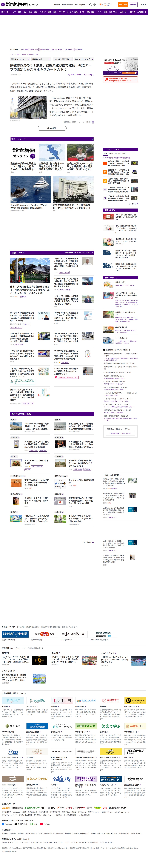This screenshot has height=868, width=148.
Task: Click the search magnifier icon in the header
Action: 90,5
